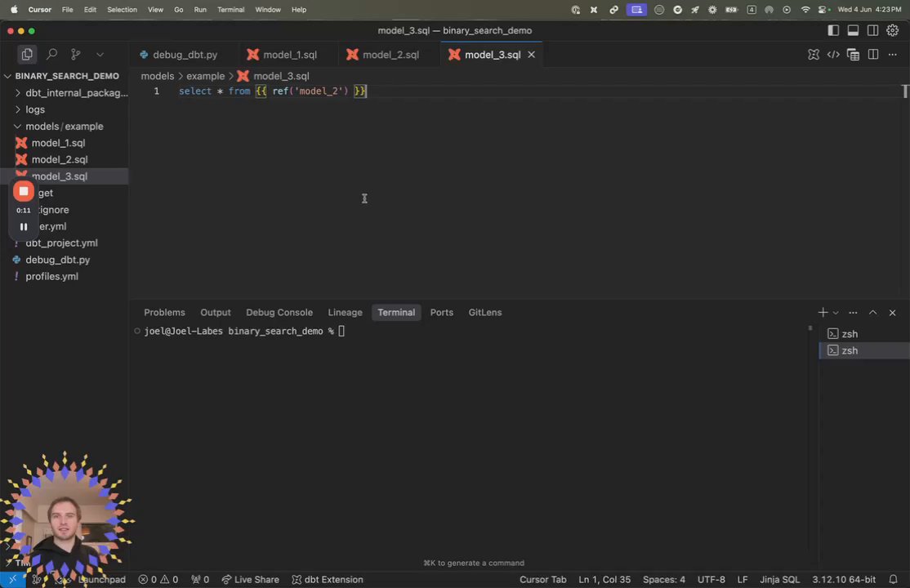Close the bottom panel
This screenshot has width=910, height=588.
[892, 312]
